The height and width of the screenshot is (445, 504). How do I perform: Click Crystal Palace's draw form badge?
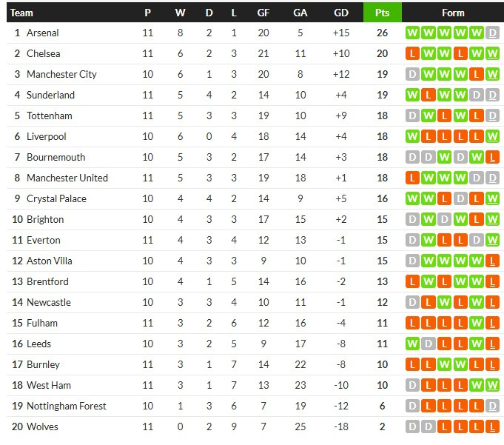461,198
